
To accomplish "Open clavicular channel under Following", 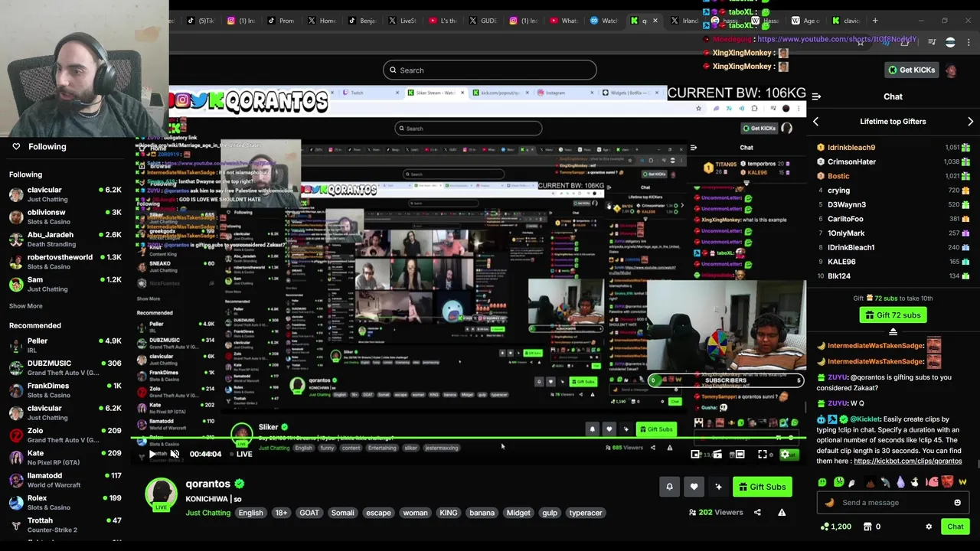I will click(x=65, y=194).
